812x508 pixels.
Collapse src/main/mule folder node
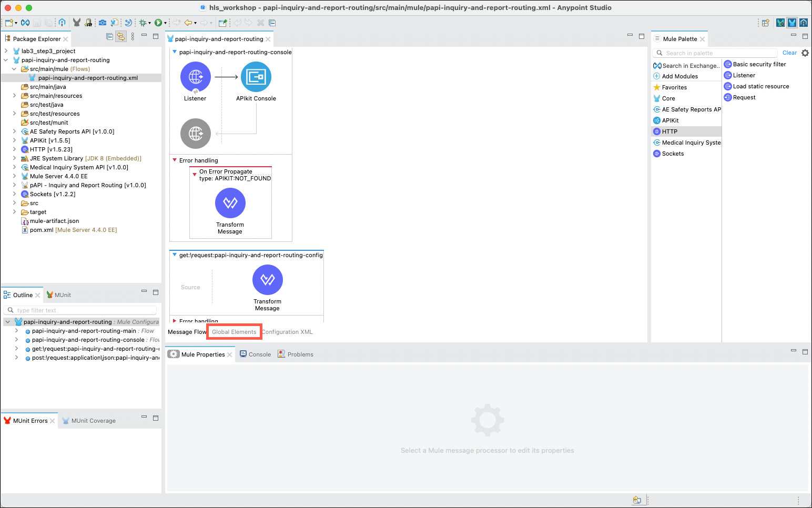click(14, 69)
